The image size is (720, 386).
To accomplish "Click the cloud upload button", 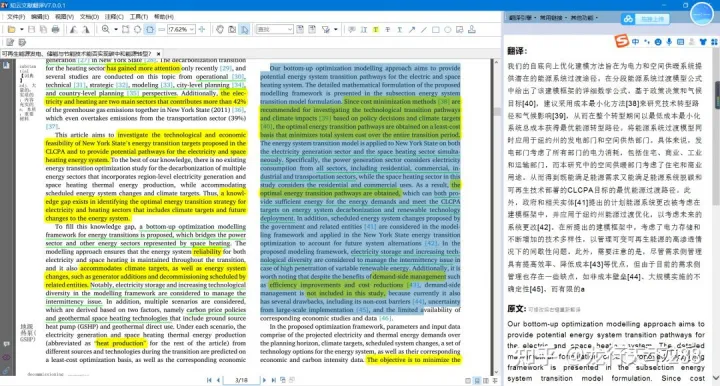I will click(x=646, y=19).
